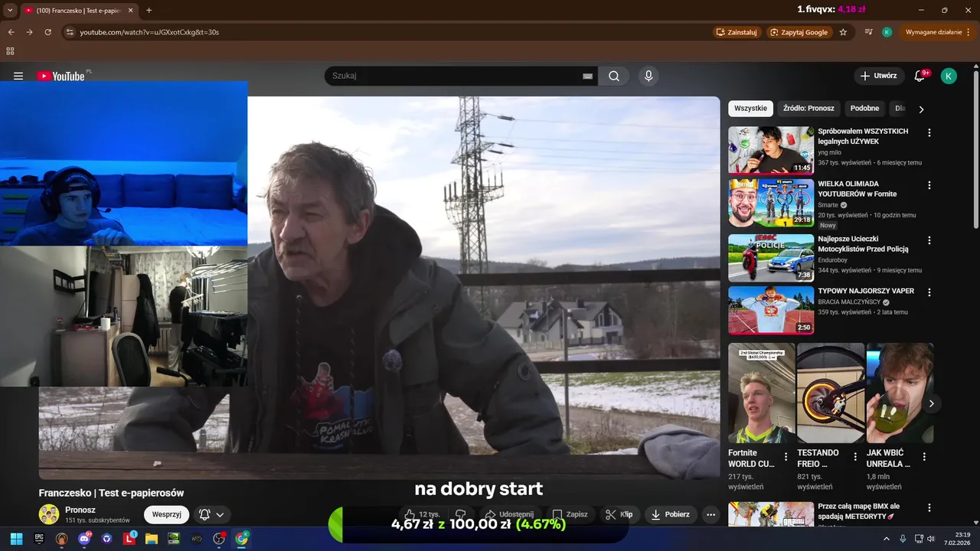Select the Wszystkie filter chip
980x551 pixels.
click(x=750, y=109)
